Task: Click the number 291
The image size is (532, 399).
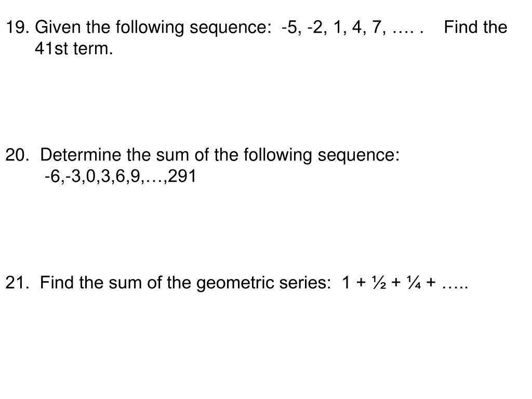Action: click(x=182, y=176)
